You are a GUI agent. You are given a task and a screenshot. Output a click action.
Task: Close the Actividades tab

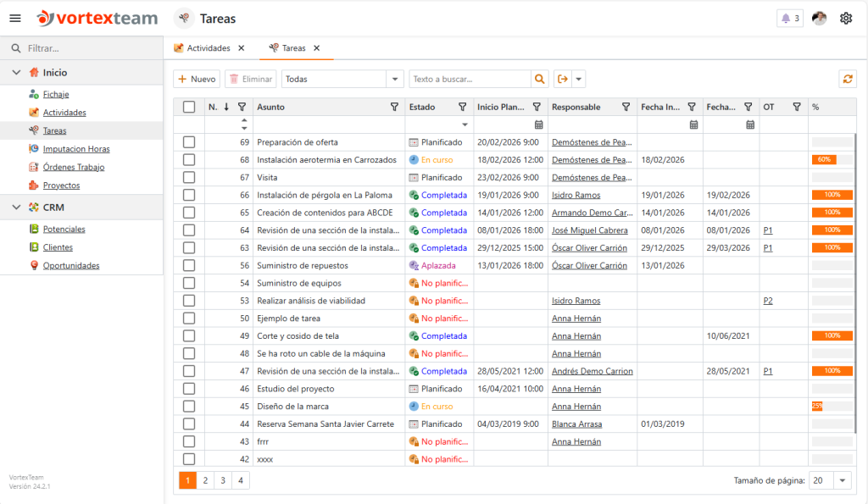(242, 48)
